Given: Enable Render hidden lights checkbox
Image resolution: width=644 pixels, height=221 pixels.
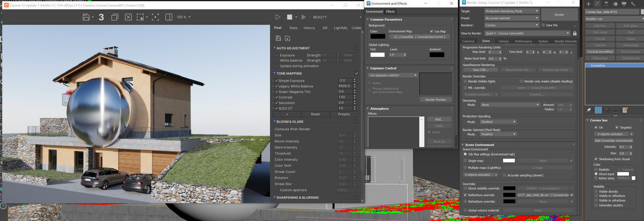Looking at the screenshot, I should (465, 81).
